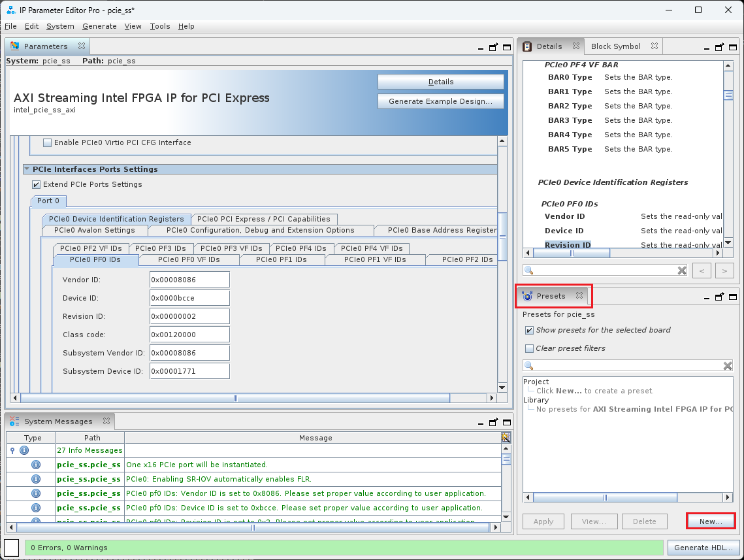Clear the Presets search field with X icon
The height and width of the screenshot is (560, 744).
coord(728,366)
